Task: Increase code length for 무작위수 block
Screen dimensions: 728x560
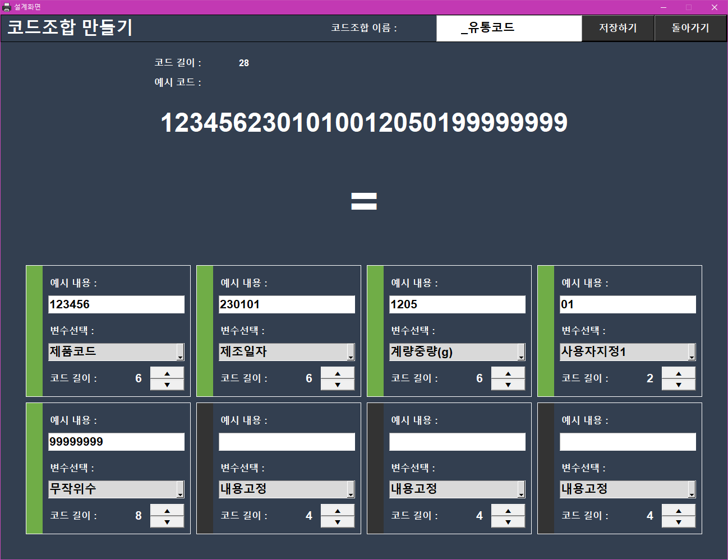Action: coord(167,511)
